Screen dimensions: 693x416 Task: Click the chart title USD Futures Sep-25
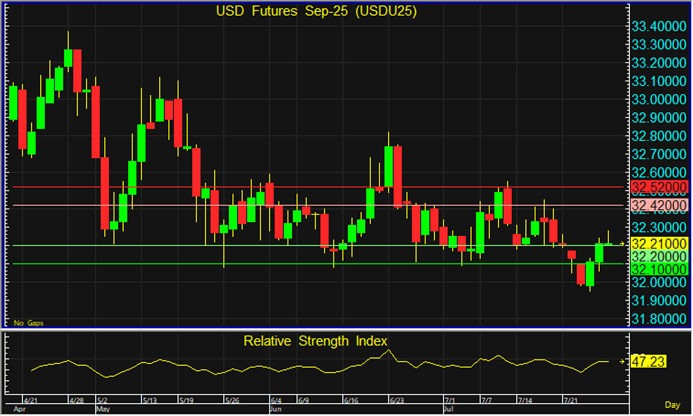coord(317,12)
